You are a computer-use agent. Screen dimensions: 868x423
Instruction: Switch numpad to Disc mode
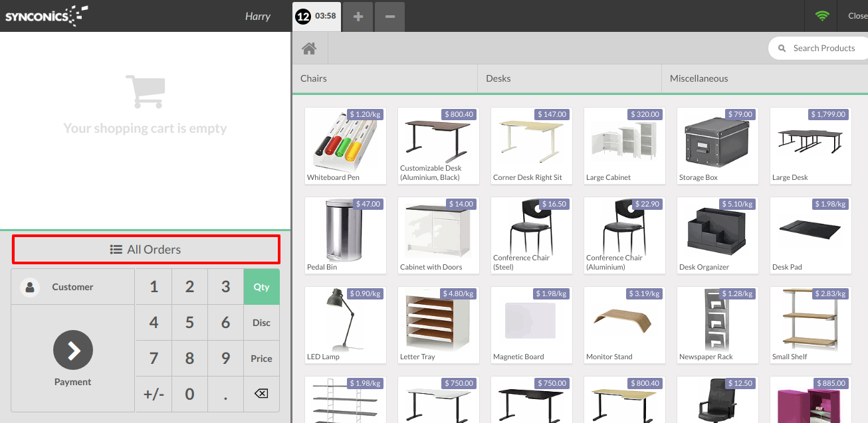[261, 323]
